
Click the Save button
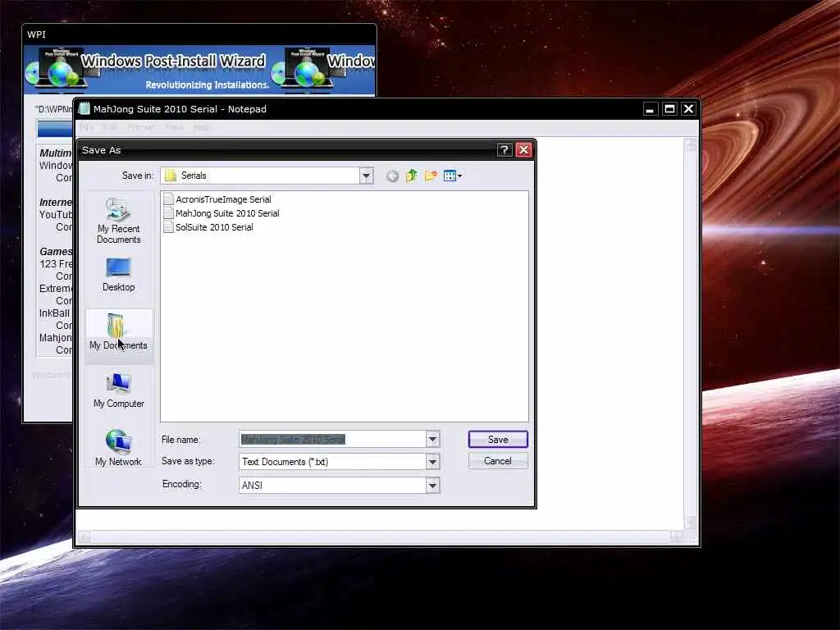pyautogui.click(x=498, y=440)
